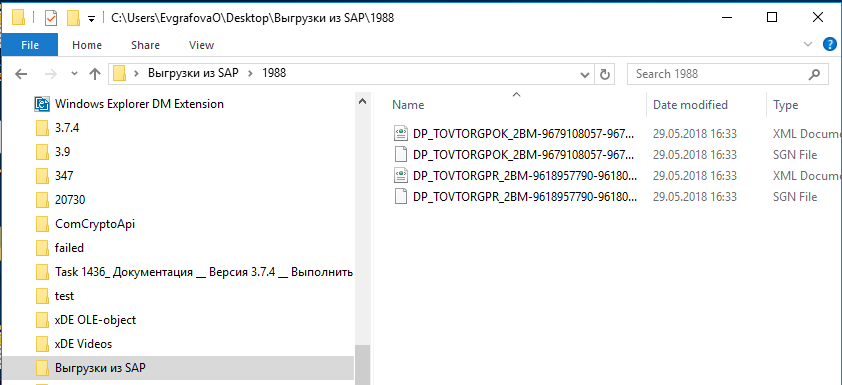Open the failed folder
This screenshot has height=385, width=842.
(69, 248)
